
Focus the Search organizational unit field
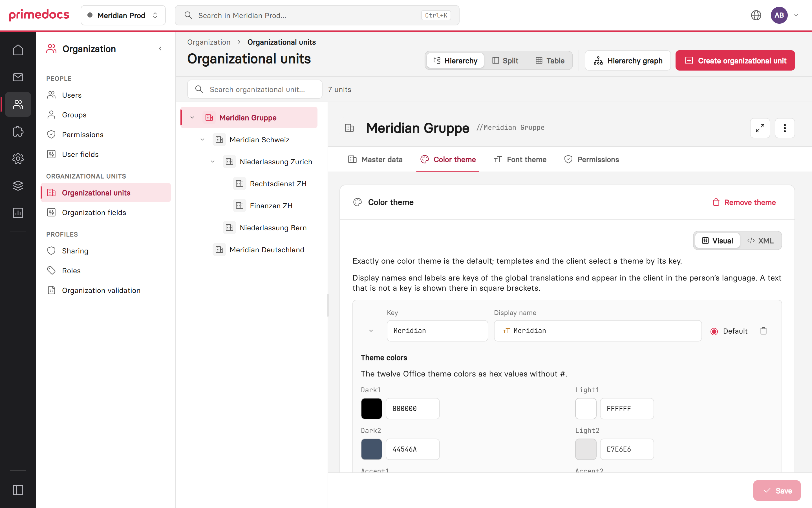[x=255, y=89]
